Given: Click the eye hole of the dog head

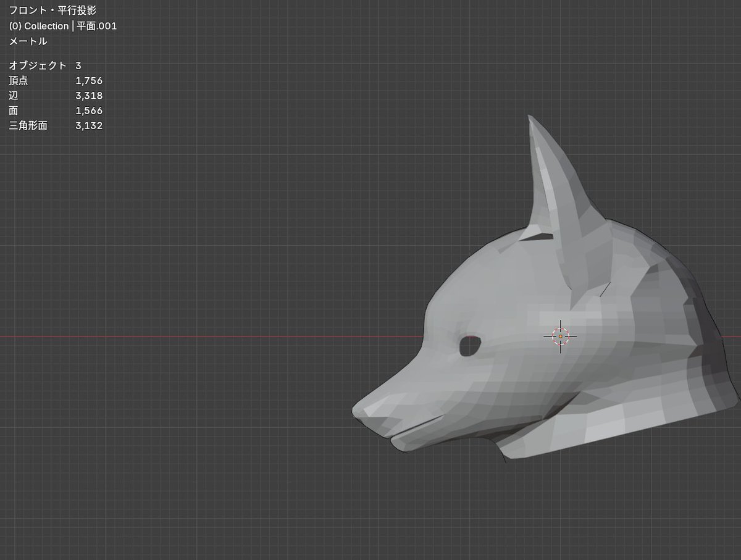Looking at the screenshot, I should click(x=471, y=346).
